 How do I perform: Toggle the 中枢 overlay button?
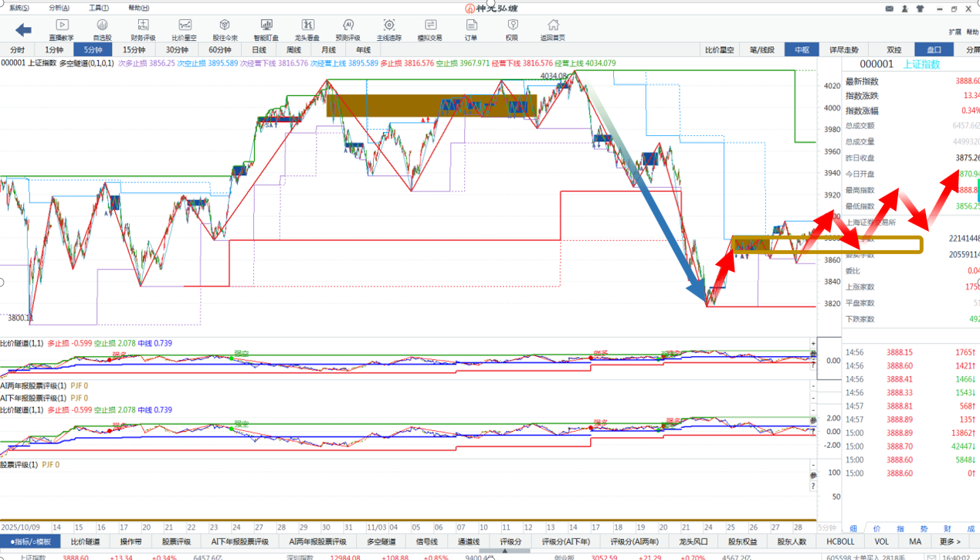(x=802, y=50)
